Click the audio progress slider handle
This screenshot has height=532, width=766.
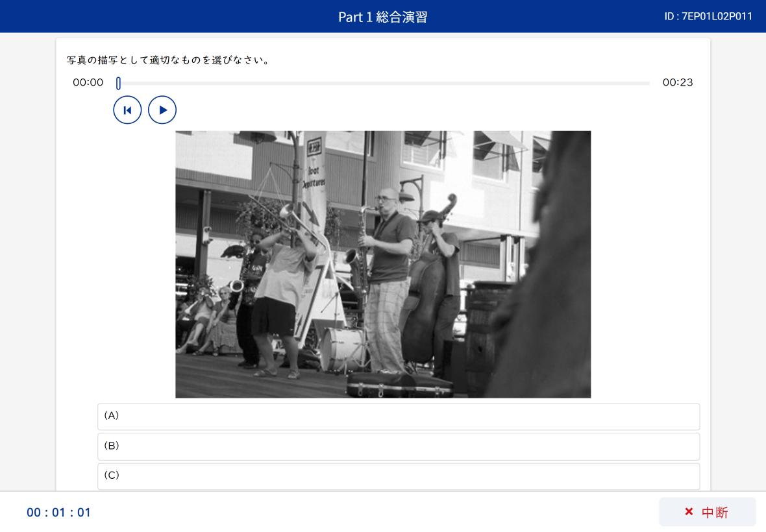pos(118,82)
